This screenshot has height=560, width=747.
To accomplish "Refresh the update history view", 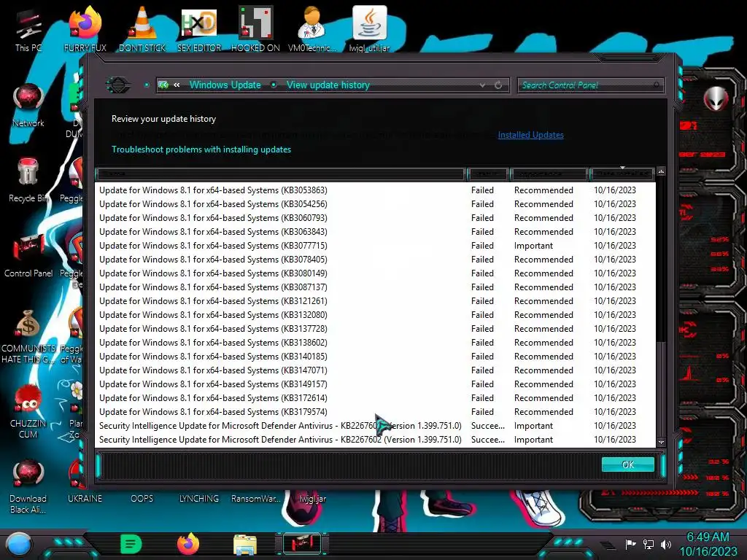I will [498, 85].
